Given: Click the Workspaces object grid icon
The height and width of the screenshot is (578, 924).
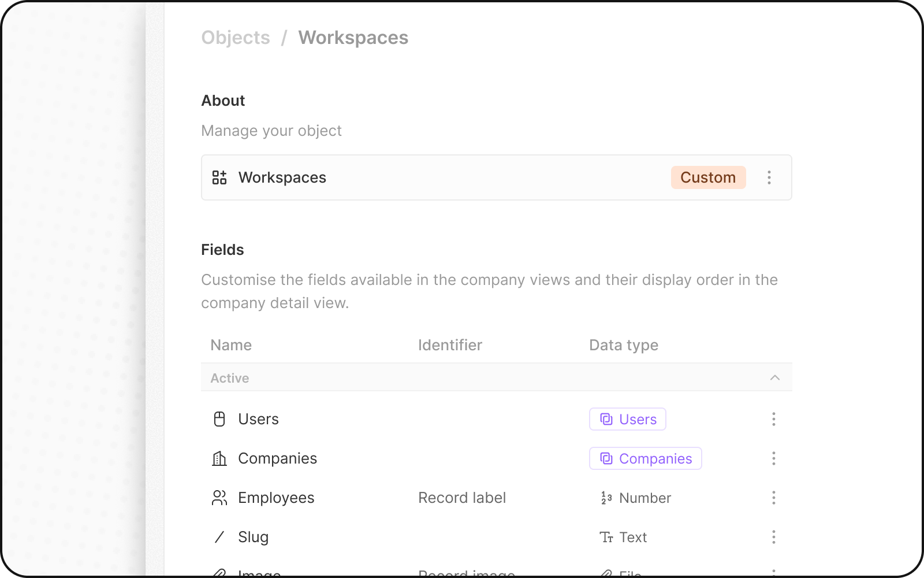Looking at the screenshot, I should point(219,177).
